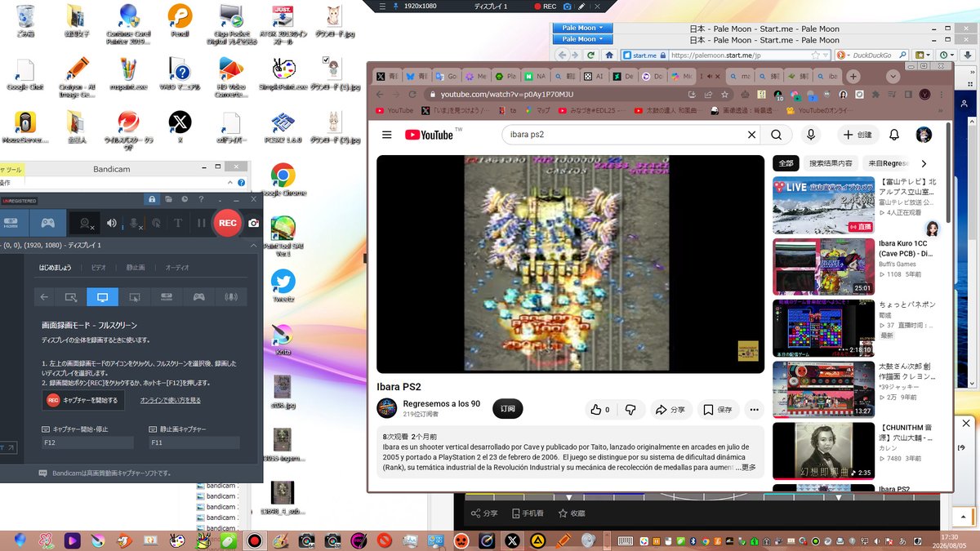Select 全部 filter chip
The height and width of the screenshot is (551, 980).
786,163
